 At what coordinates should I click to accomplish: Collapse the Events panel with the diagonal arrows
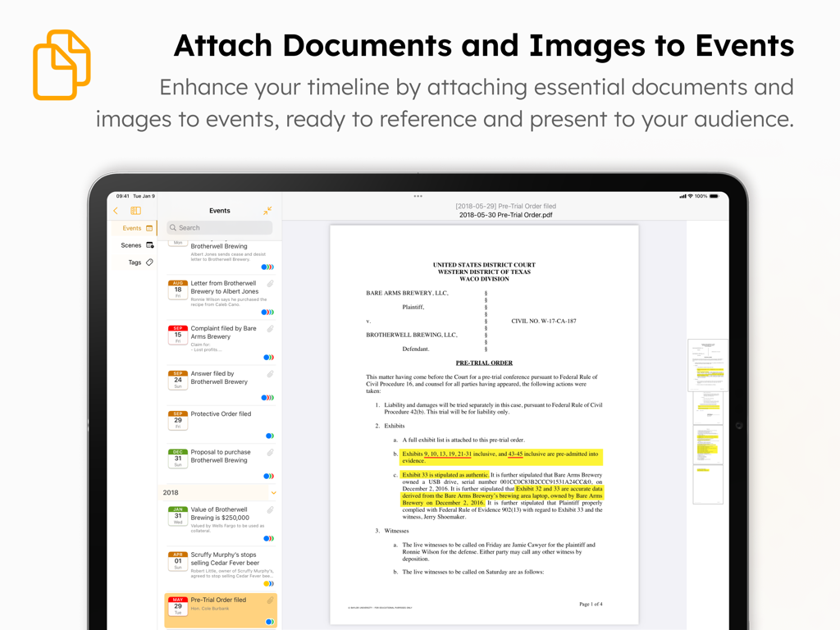pos(268,210)
